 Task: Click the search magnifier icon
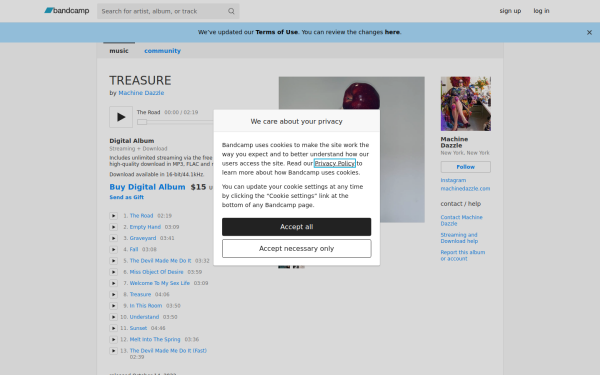pos(231,11)
